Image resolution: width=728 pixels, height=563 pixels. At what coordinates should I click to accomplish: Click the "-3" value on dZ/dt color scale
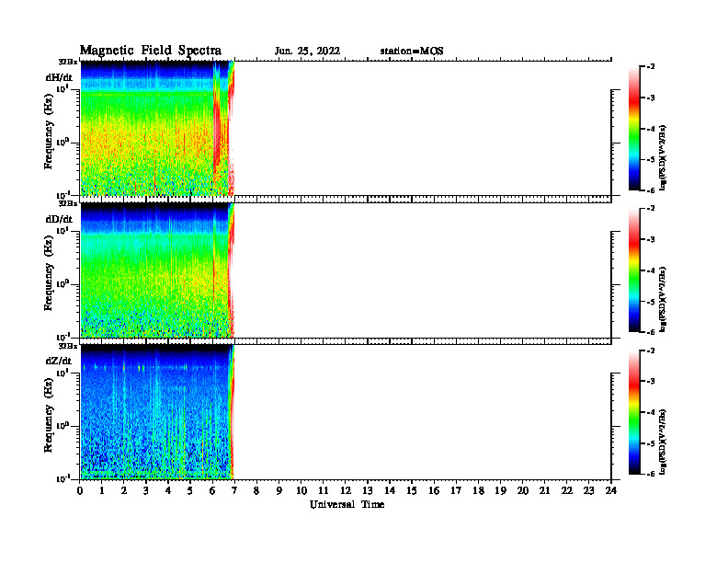point(651,382)
